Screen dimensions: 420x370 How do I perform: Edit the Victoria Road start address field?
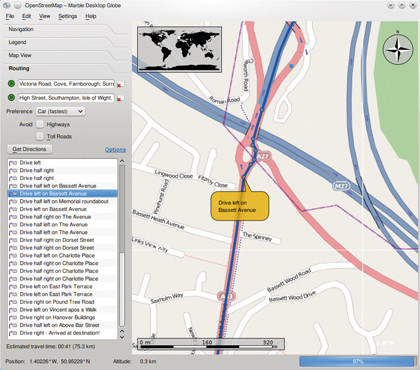(x=66, y=84)
